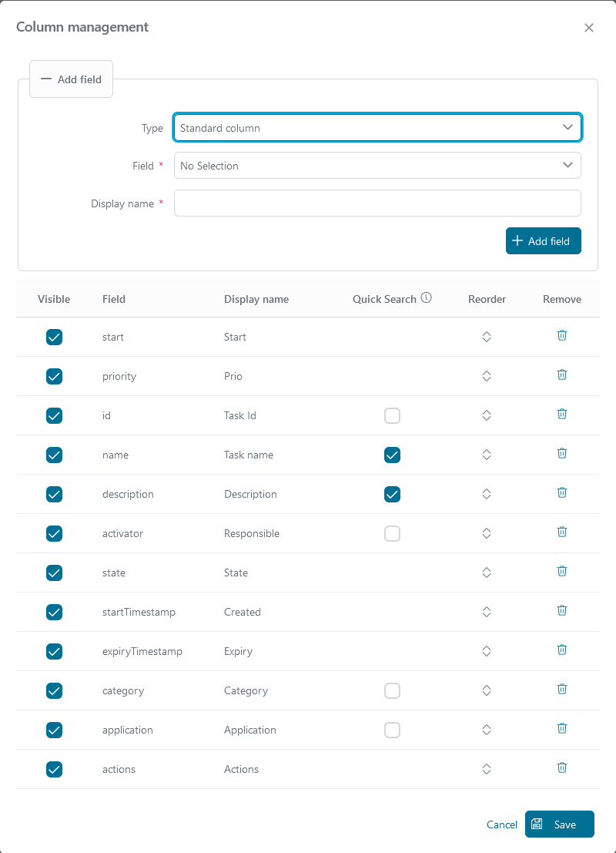Collapse the Add field section header
This screenshot has height=853, width=616.
(71, 79)
